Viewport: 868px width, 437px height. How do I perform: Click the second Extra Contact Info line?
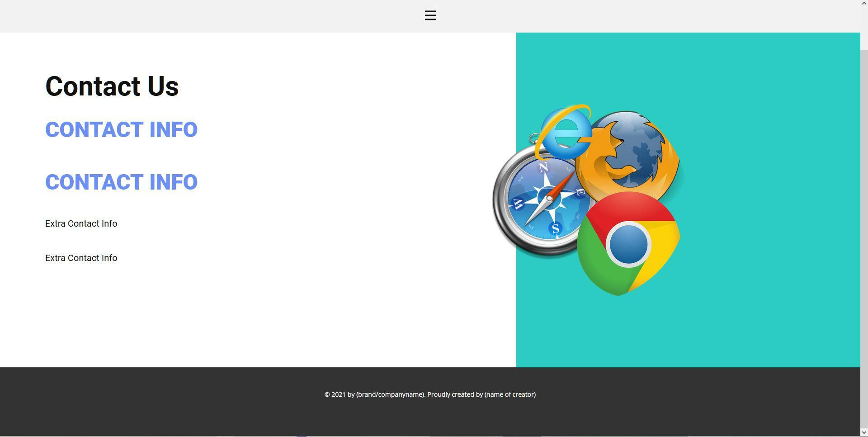coord(81,258)
